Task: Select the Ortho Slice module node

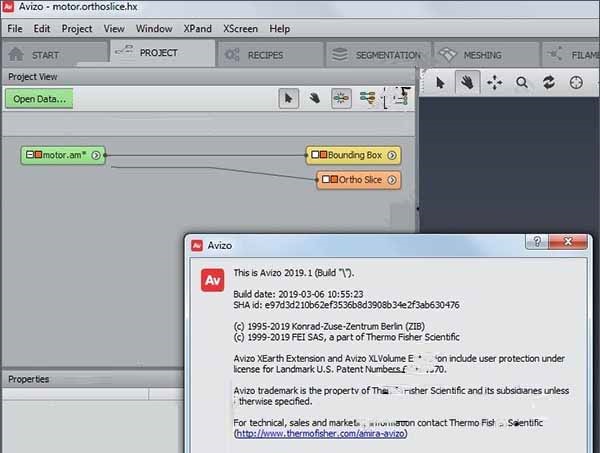Action: [x=359, y=180]
